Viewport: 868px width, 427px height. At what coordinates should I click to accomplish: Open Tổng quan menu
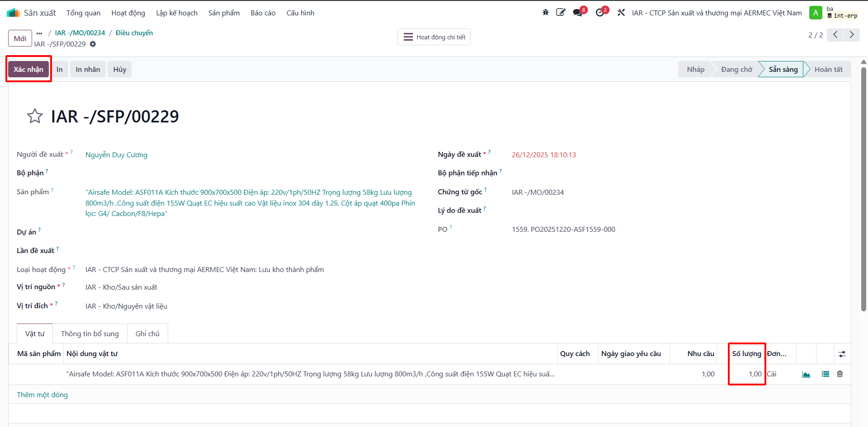coord(84,13)
